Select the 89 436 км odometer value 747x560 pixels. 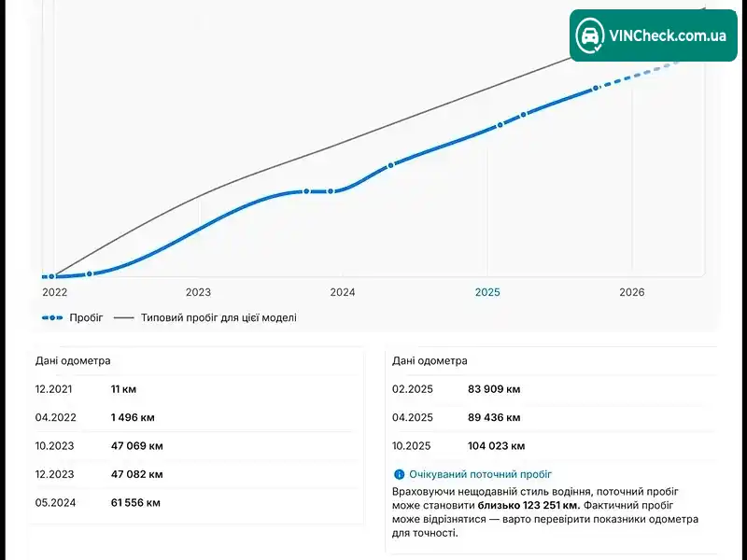click(494, 417)
